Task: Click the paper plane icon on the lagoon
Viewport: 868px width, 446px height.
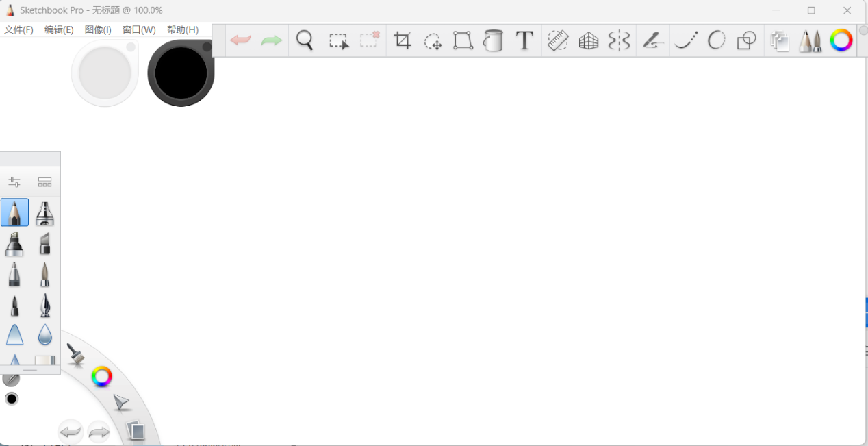Action: click(121, 403)
